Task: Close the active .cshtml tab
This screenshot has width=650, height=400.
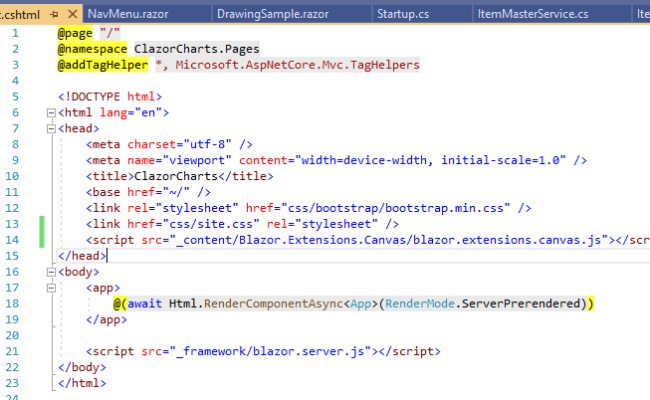Action: tap(73, 14)
